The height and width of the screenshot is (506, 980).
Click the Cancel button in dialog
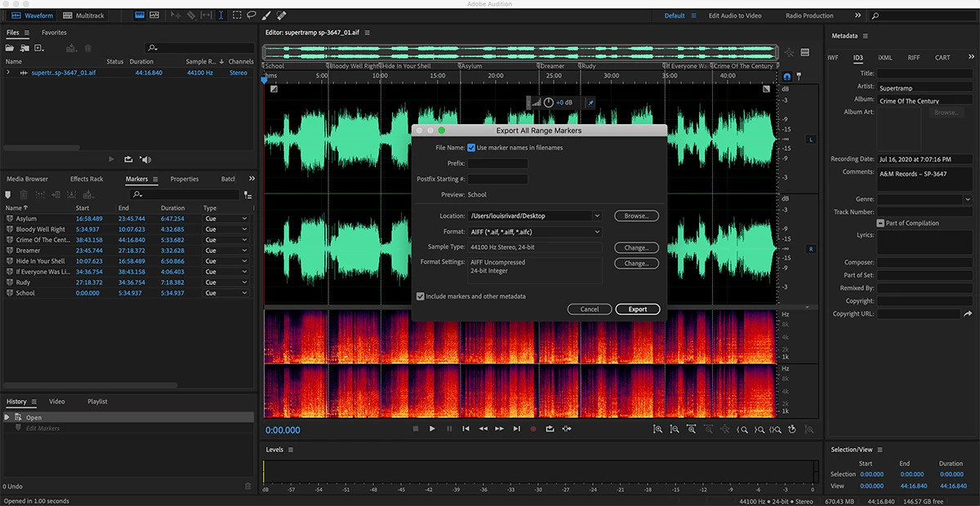(x=590, y=309)
